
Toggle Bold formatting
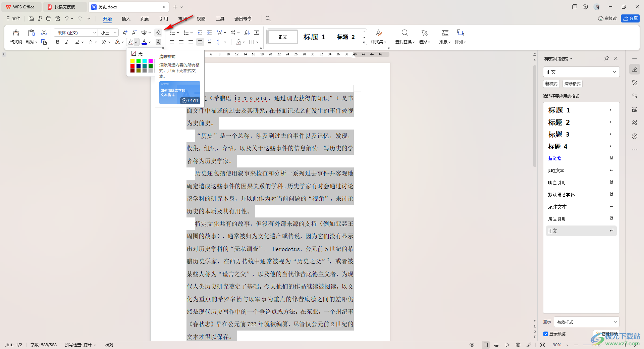pos(58,42)
